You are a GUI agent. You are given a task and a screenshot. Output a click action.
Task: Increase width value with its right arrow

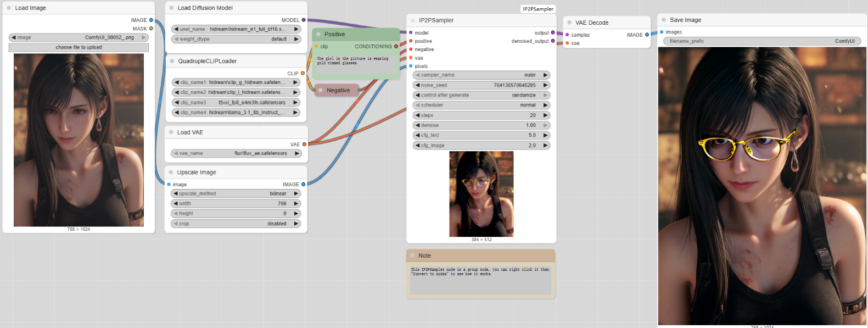pyautogui.click(x=296, y=203)
